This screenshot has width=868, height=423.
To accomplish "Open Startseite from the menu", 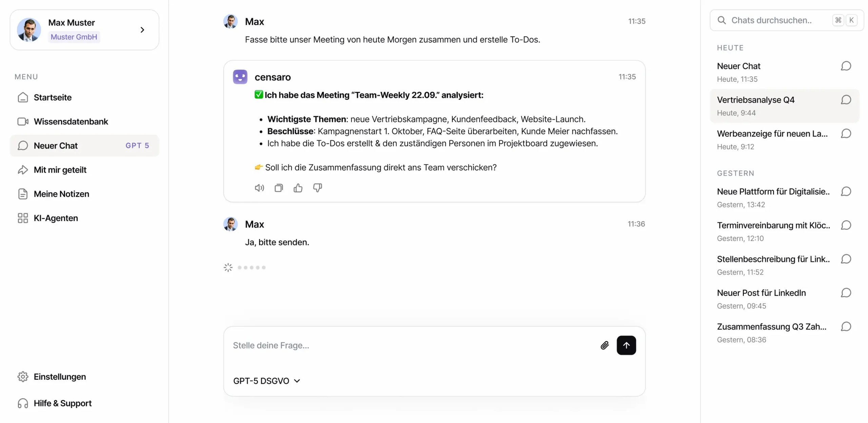I will [53, 98].
